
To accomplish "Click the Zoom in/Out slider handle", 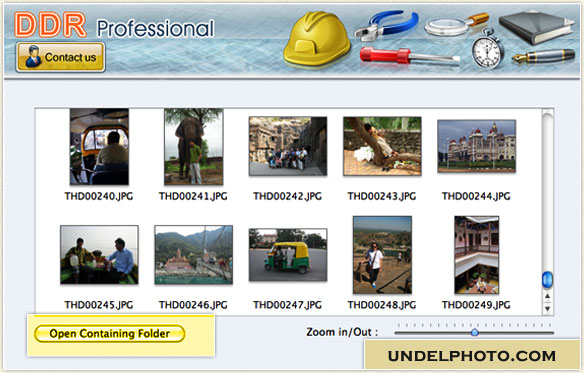I will 474,332.
